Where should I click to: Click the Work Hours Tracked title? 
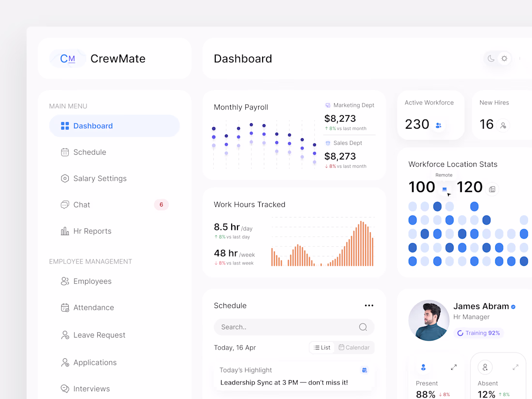(250, 205)
